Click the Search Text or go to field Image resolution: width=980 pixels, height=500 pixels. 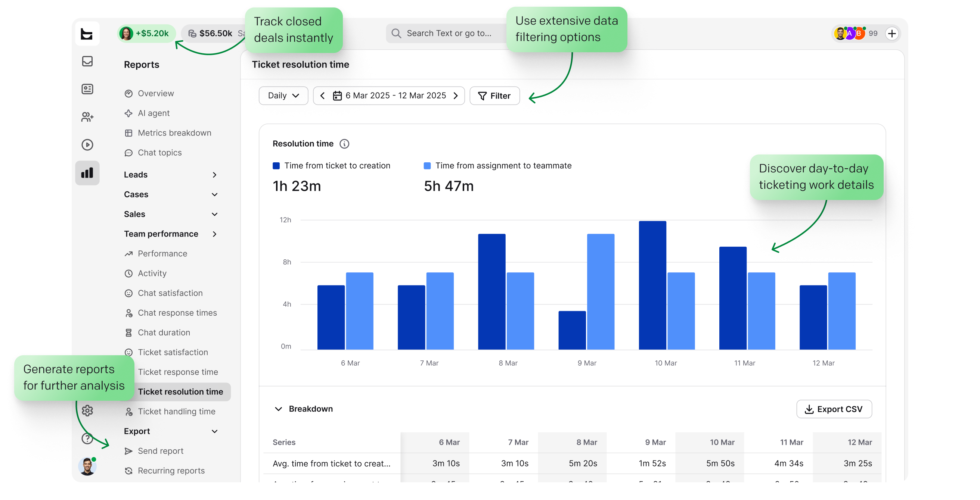coord(447,33)
